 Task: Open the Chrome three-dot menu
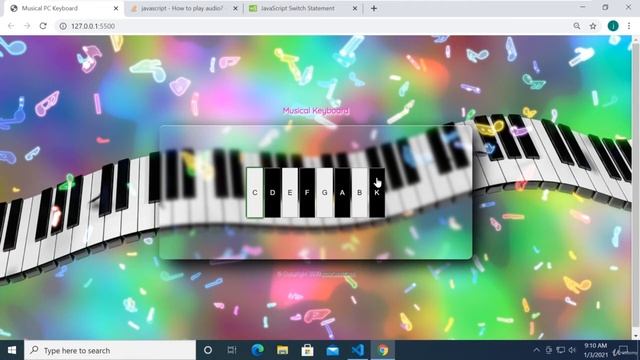(629, 26)
